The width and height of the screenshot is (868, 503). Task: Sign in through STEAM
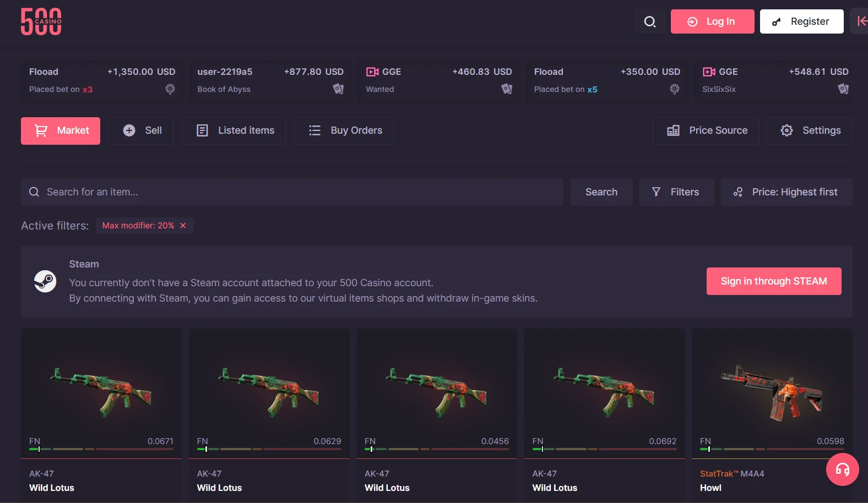click(774, 281)
